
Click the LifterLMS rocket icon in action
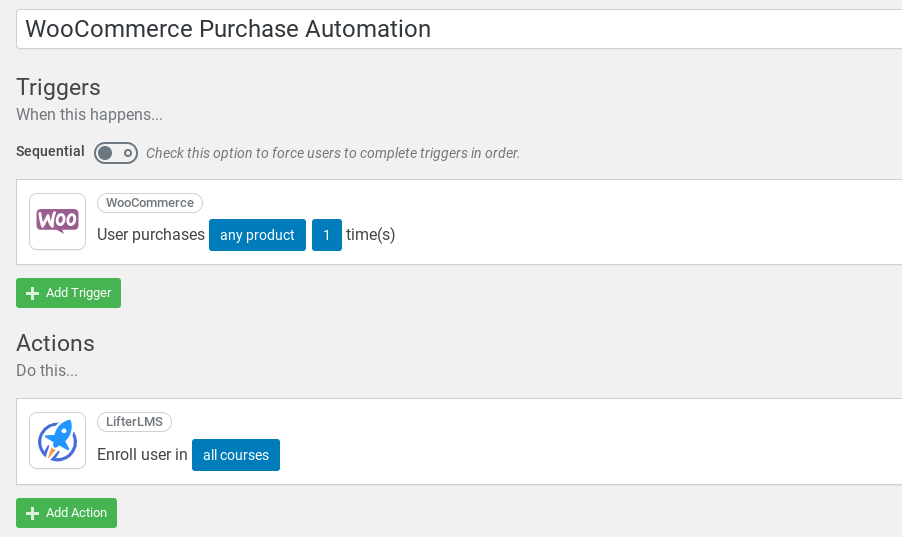tap(58, 440)
